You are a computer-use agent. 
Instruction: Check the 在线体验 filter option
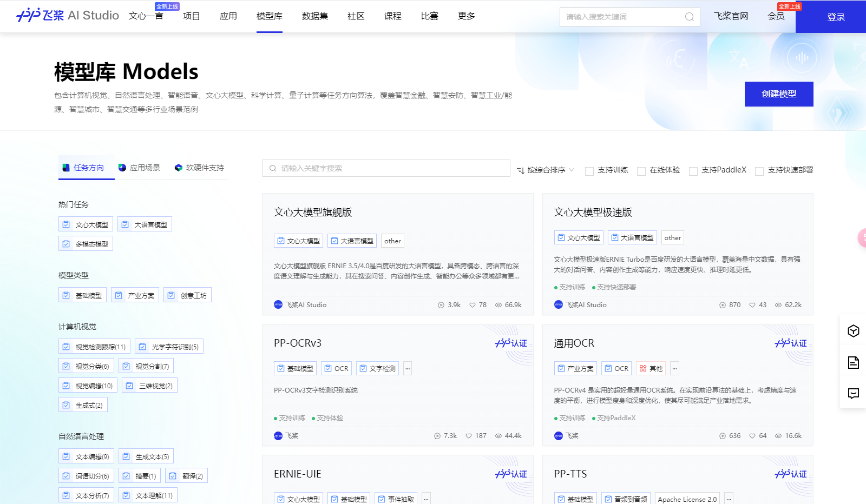(641, 170)
